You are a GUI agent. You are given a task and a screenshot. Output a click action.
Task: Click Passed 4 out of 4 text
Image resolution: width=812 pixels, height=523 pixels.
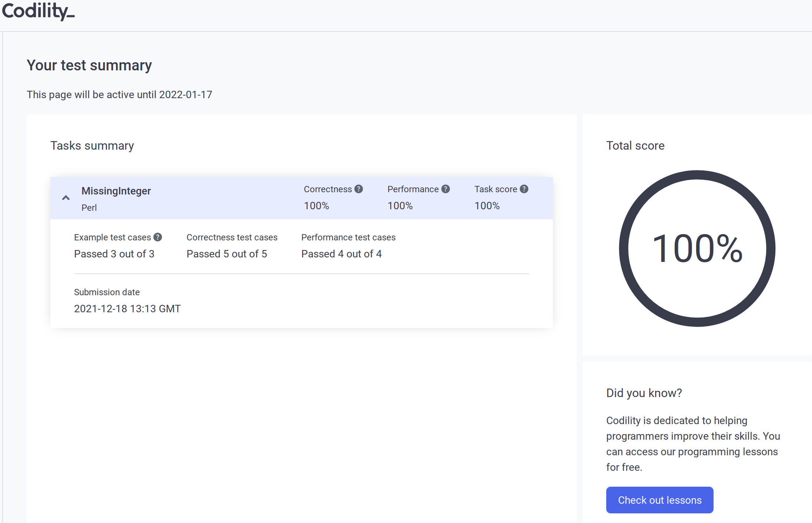[341, 254]
